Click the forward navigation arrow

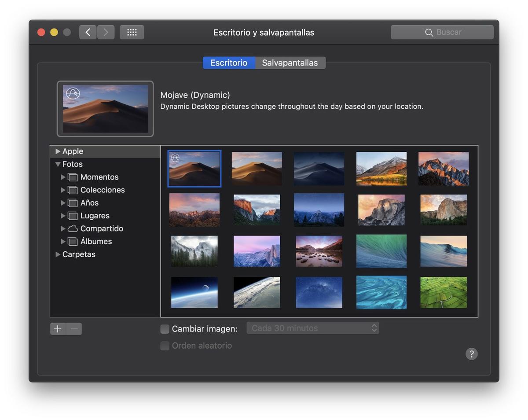click(106, 32)
